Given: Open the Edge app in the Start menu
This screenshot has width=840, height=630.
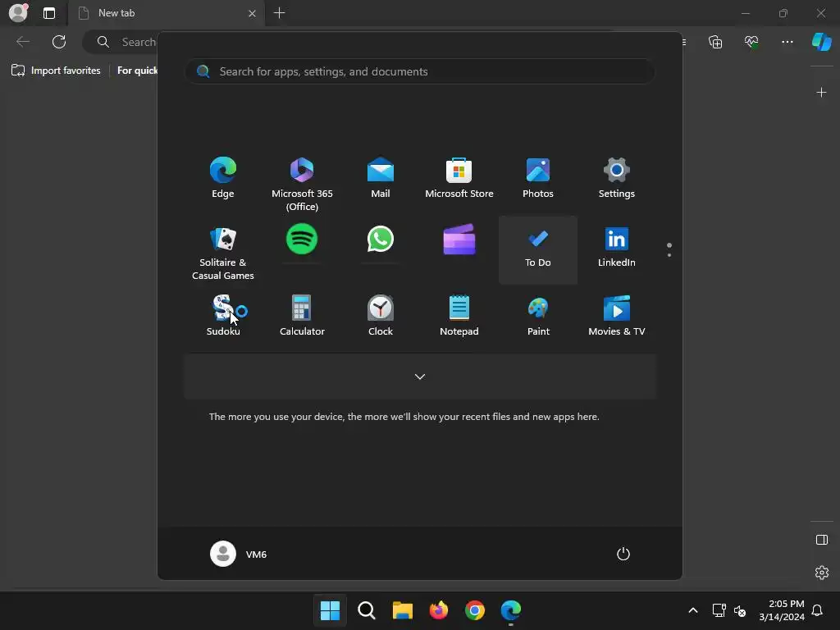Looking at the screenshot, I should pyautogui.click(x=223, y=178).
